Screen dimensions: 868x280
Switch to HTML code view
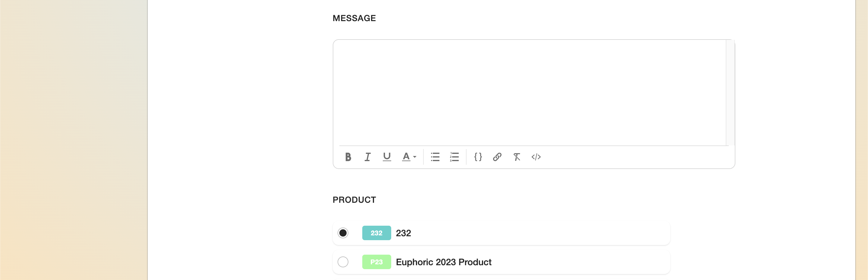[x=536, y=157]
